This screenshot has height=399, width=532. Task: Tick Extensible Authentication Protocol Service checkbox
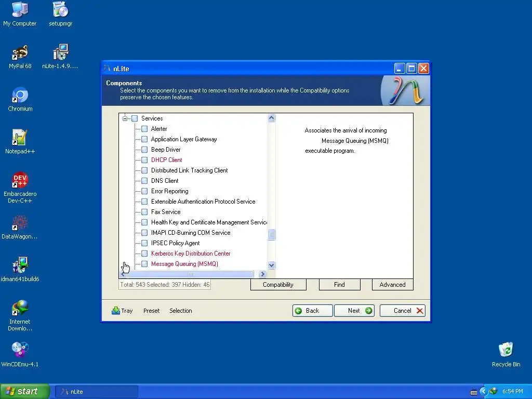click(x=144, y=202)
